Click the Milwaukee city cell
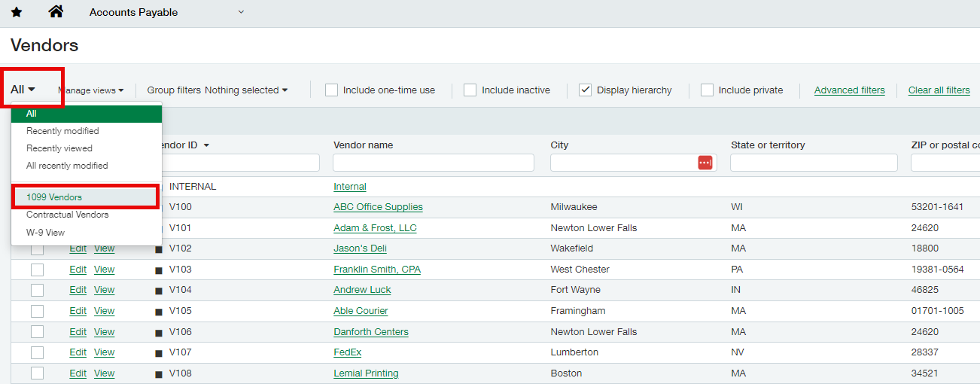 (x=574, y=207)
